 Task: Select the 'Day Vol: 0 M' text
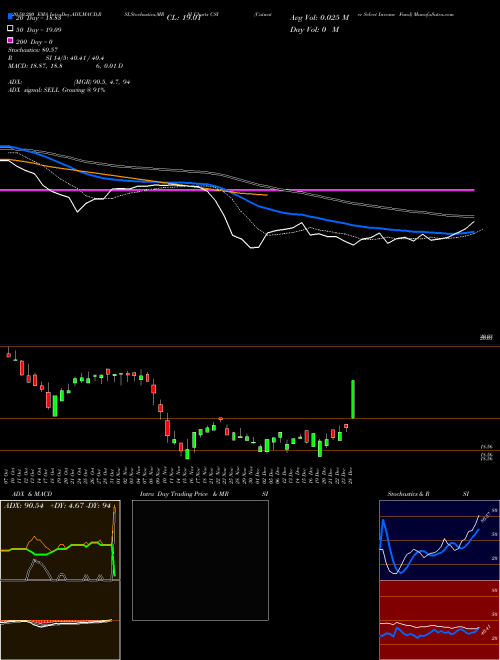coord(314,29)
